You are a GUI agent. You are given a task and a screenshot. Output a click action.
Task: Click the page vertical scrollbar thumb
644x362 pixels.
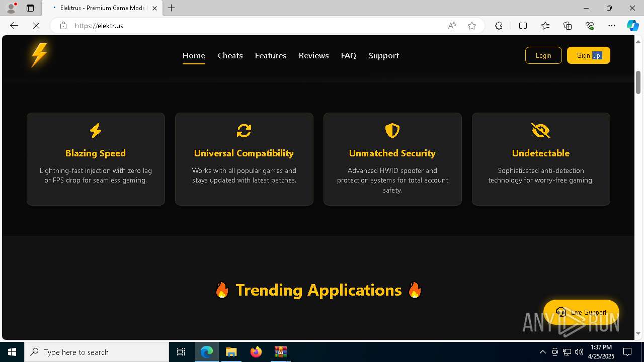coord(638,82)
